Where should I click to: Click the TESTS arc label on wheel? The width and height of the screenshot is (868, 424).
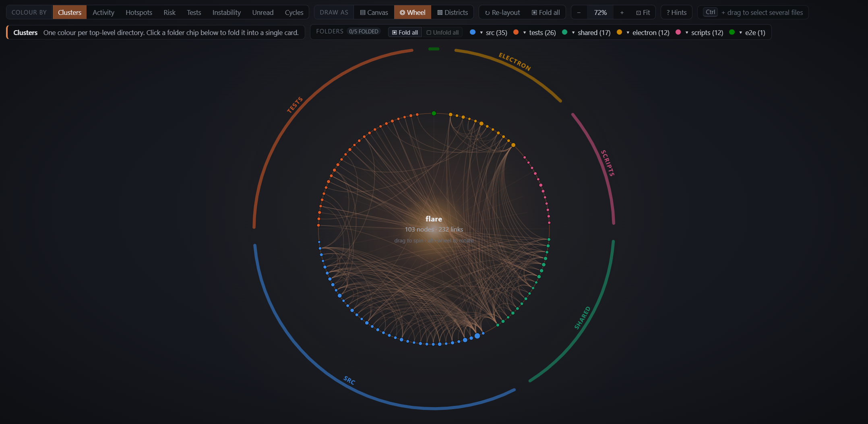tap(295, 105)
